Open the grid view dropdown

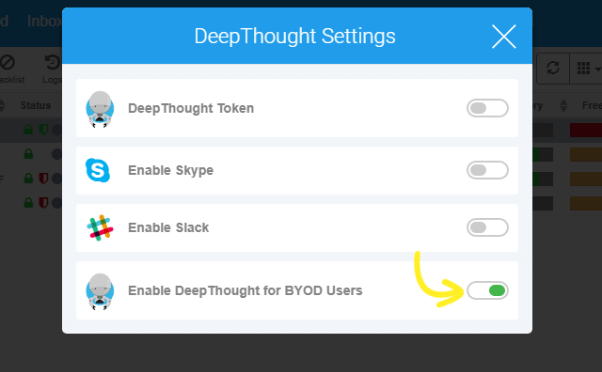pyautogui.click(x=587, y=68)
